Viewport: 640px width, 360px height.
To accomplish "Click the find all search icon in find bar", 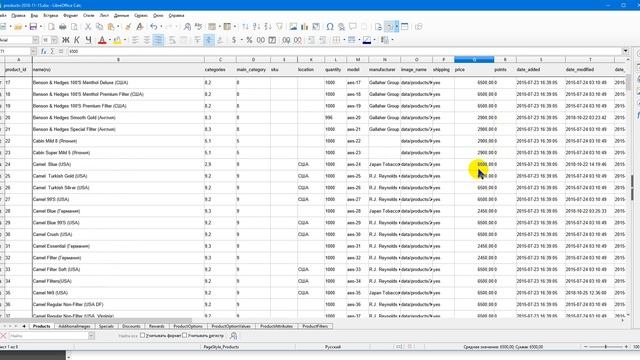I will coord(233,336).
